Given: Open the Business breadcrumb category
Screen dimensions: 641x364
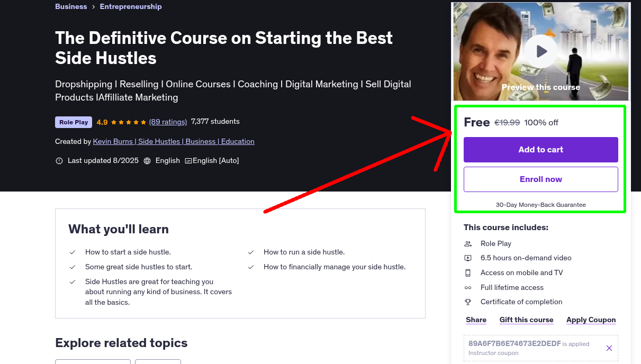Looking at the screenshot, I should pyautogui.click(x=71, y=6).
